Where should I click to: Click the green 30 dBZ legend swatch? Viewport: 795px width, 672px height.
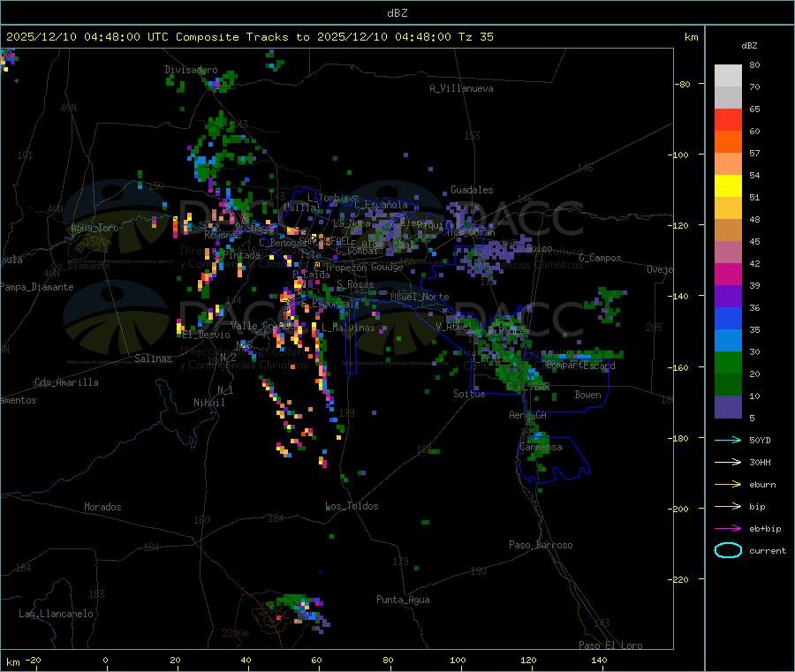(728, 362)
